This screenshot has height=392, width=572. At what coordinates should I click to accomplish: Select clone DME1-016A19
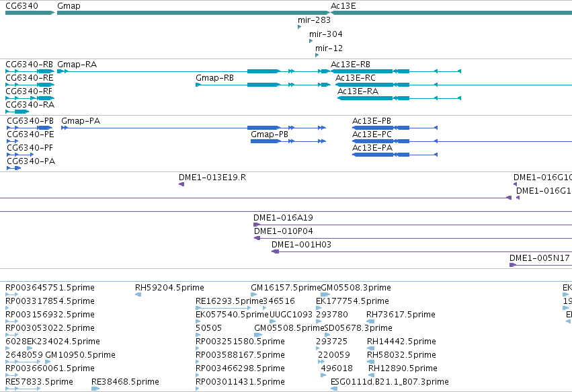(283, 219)
